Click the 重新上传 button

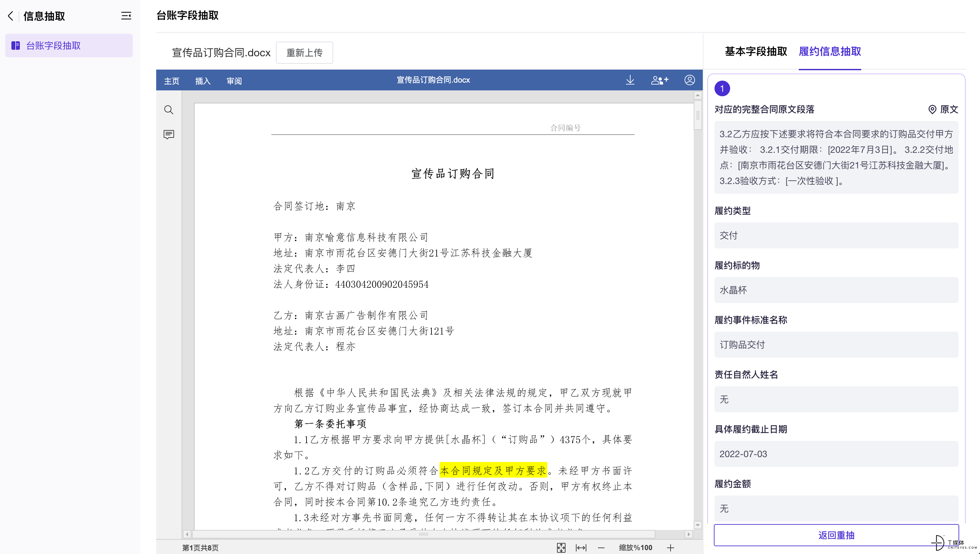[304, 53]
